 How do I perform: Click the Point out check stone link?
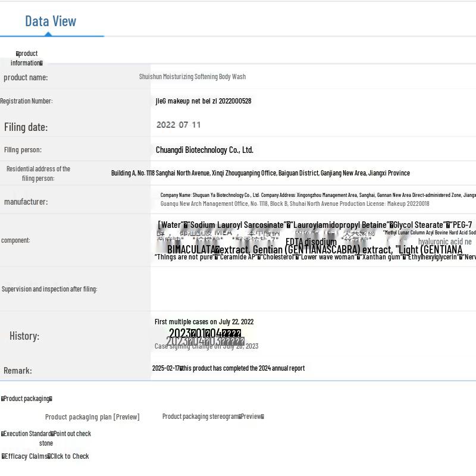coord(71,434)
